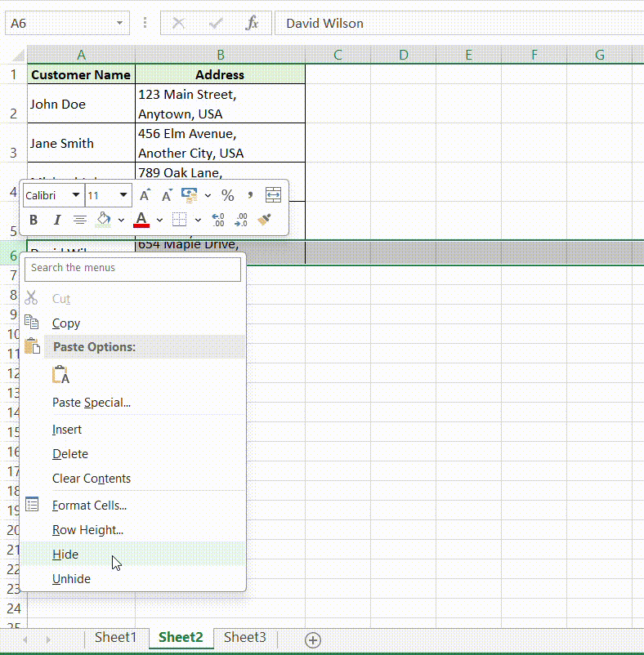Open Paste Special... menu entry
The height and width of the screenshot is (655, 644).
pyautogui.click(x=133, y=403)
